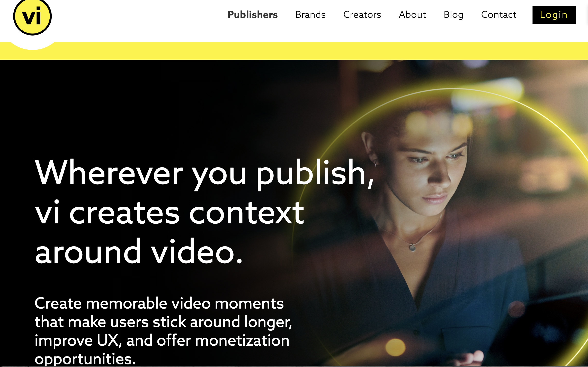Select Contact in the top navigation
588x367 pixels.
(x=499, y=15)
